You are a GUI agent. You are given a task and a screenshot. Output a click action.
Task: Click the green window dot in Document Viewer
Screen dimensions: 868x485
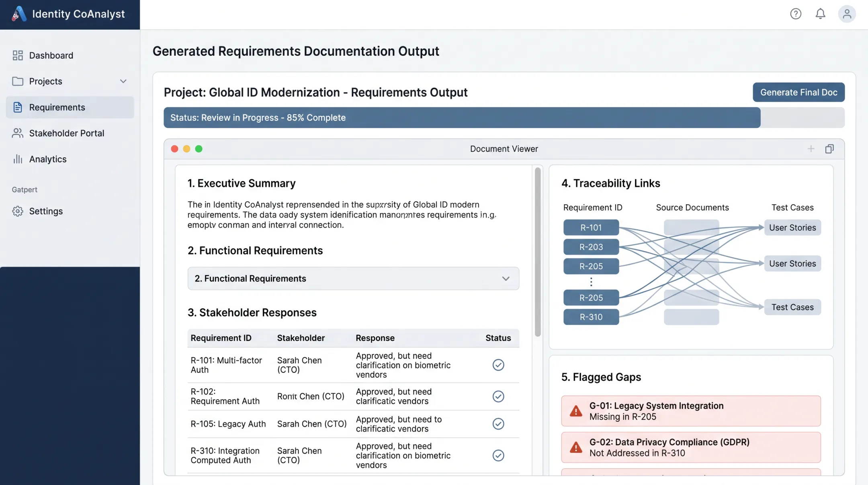pos(199,149)
